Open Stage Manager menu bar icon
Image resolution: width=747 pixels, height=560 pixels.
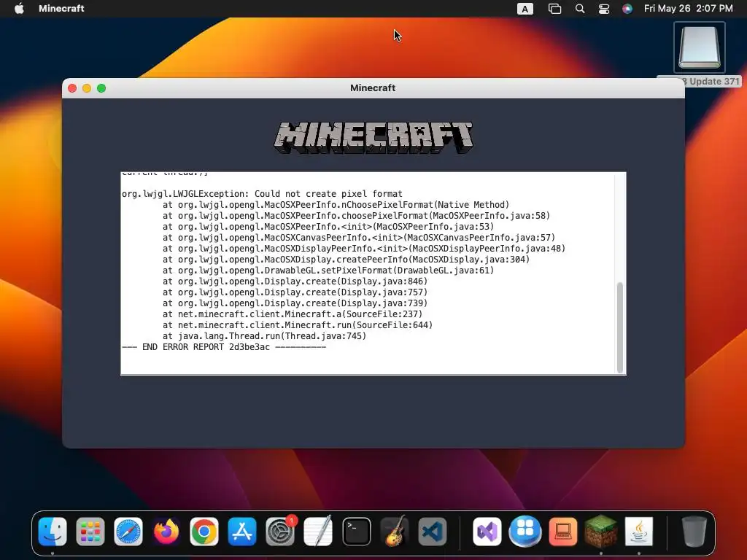tap(554, 9)
